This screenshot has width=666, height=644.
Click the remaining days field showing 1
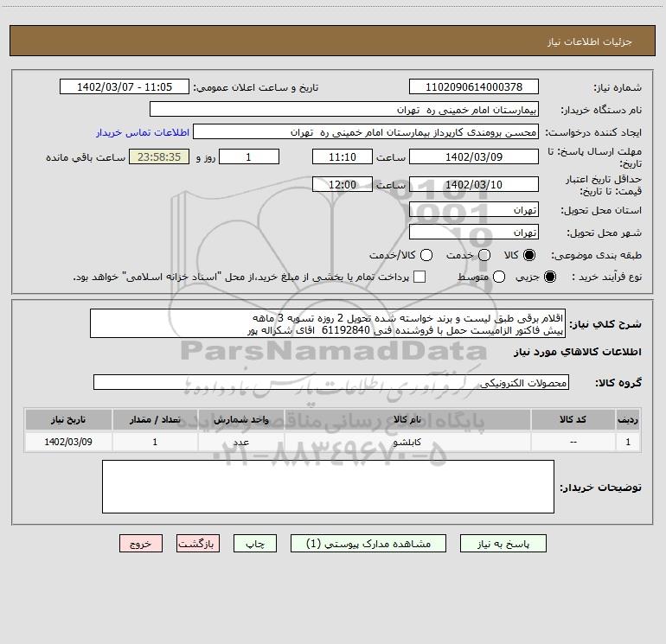coord(249,156)
